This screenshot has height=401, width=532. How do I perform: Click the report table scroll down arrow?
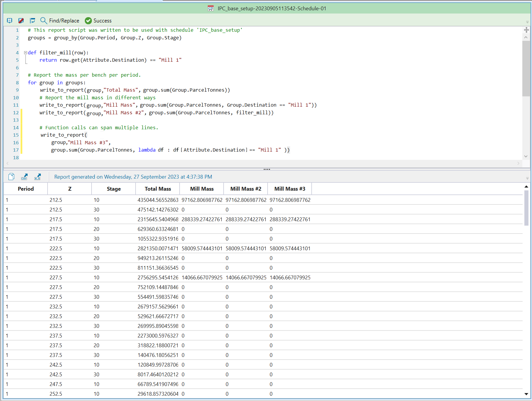click(x=526, y=394)
